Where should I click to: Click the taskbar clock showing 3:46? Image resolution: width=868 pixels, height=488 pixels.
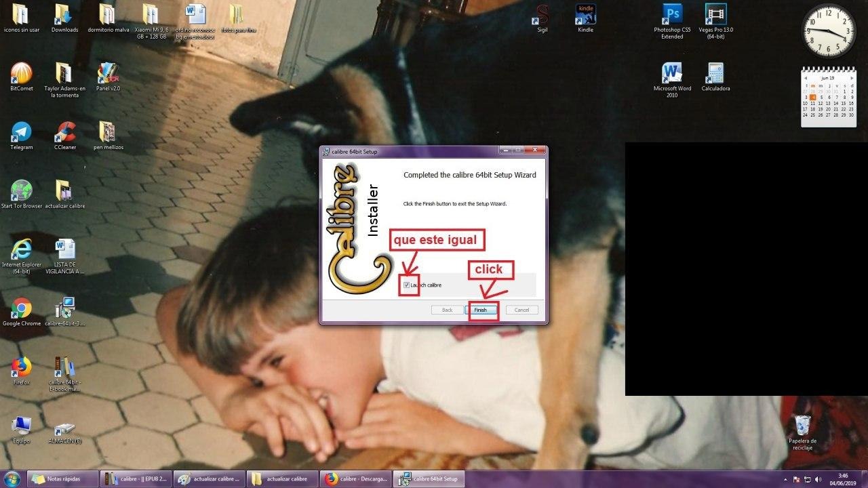[x=843, y=479]
